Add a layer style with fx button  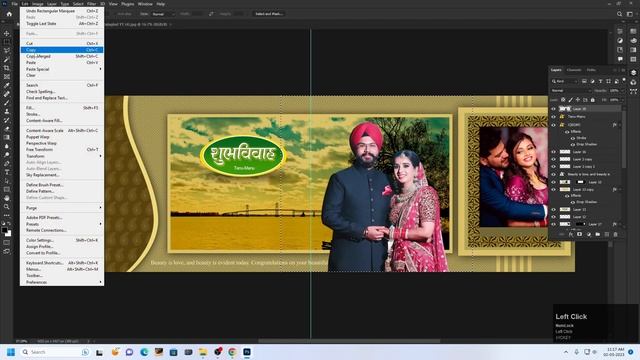pyautogui.click(x=571, y=234)
